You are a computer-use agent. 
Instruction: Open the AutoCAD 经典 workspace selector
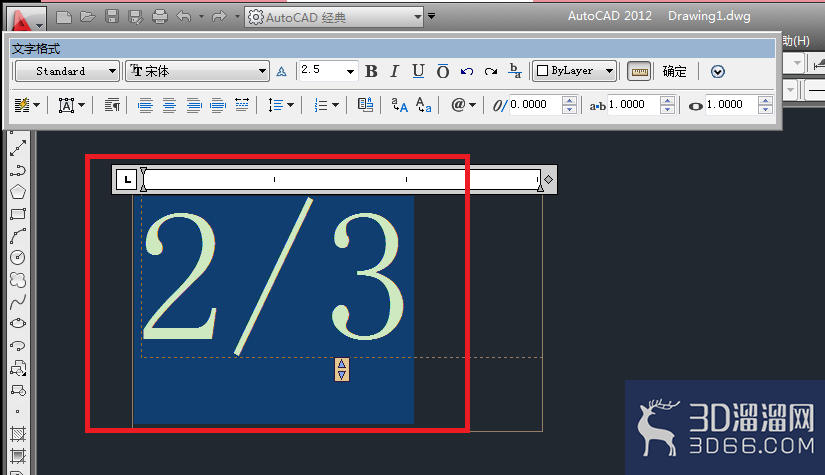click(334, 17)
